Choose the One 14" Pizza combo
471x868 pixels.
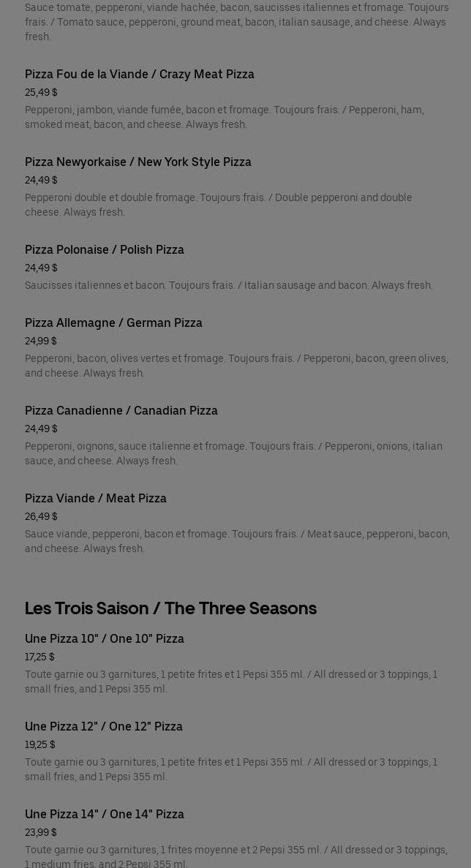105,814
